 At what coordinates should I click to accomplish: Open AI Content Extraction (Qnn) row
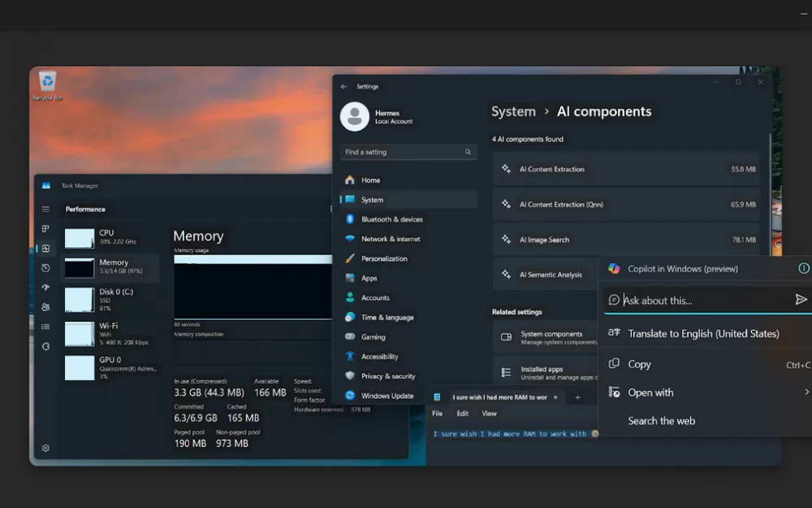point(626,204)
